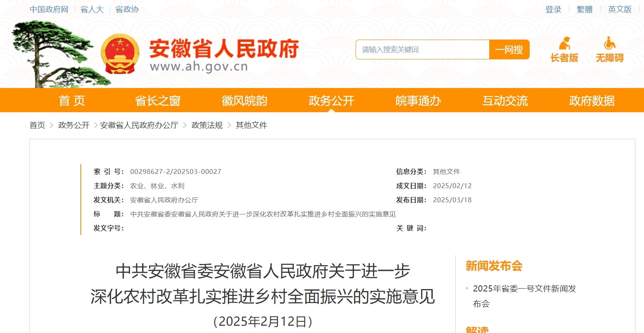
Task: Open the 2025年省委一号文件新闻发布会 link
Action: tap(524, 296)
